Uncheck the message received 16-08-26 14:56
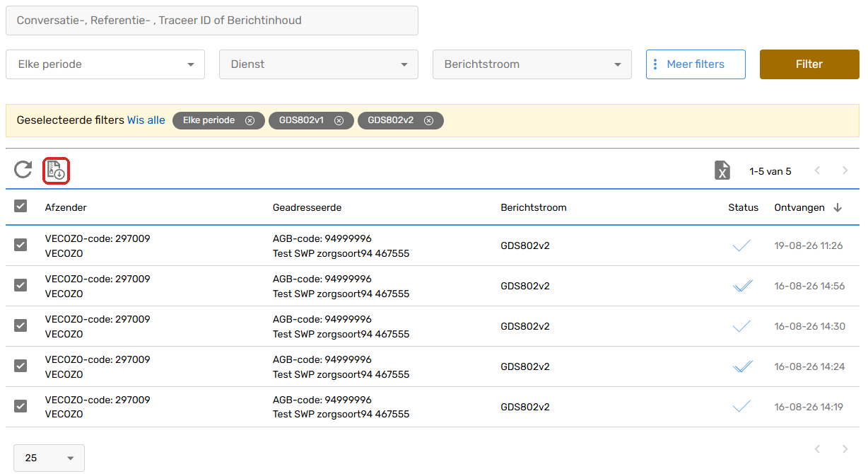868x474 pixels. tap(20, 285)
